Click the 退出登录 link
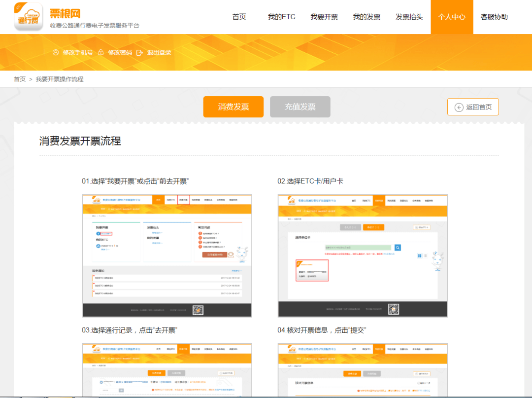This screenshot has height=398, width=532. click(159, 52)
